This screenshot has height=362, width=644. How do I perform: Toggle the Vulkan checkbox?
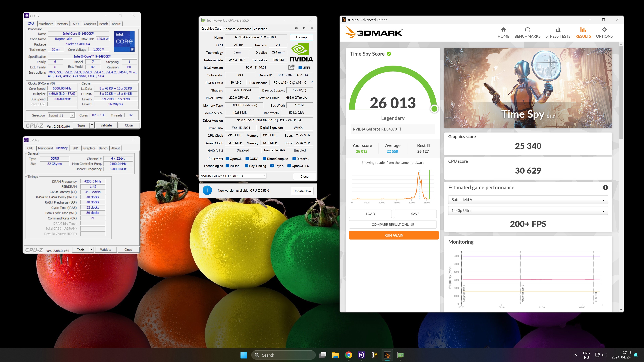pos(227,166)
